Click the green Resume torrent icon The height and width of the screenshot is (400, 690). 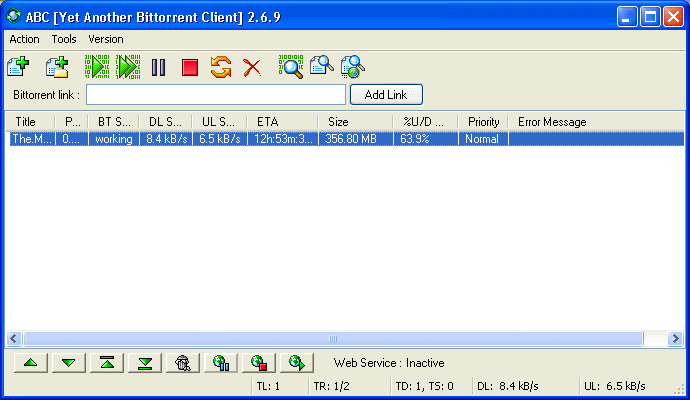[x=97, y=67]
